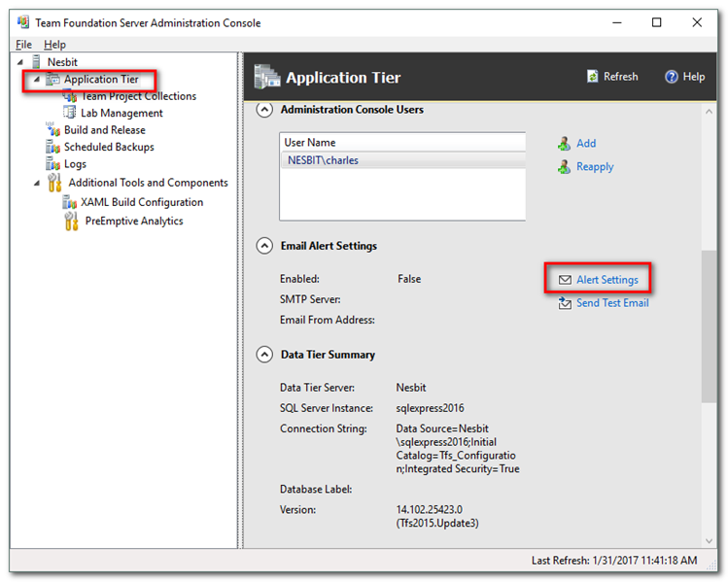Image resolution: width=728 pixels, height=582 pixels.
Task: Click the Help question mark icon
Action: (x=672, y=77)
